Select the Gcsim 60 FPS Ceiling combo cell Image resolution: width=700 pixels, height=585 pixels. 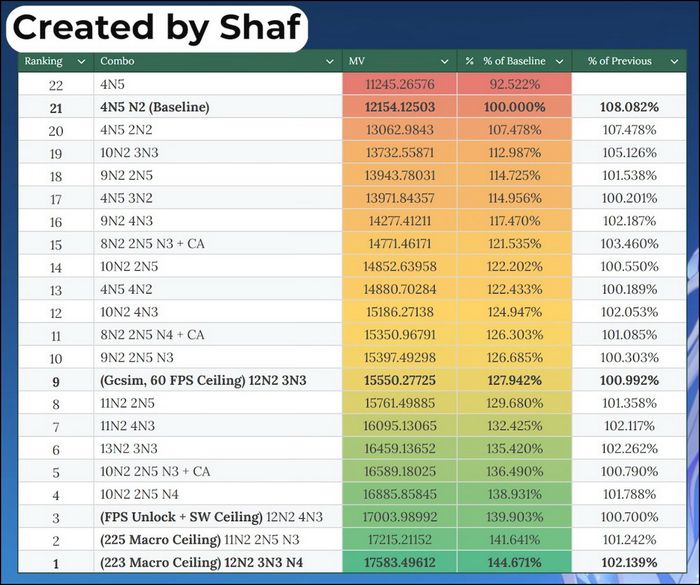(218, 380)
